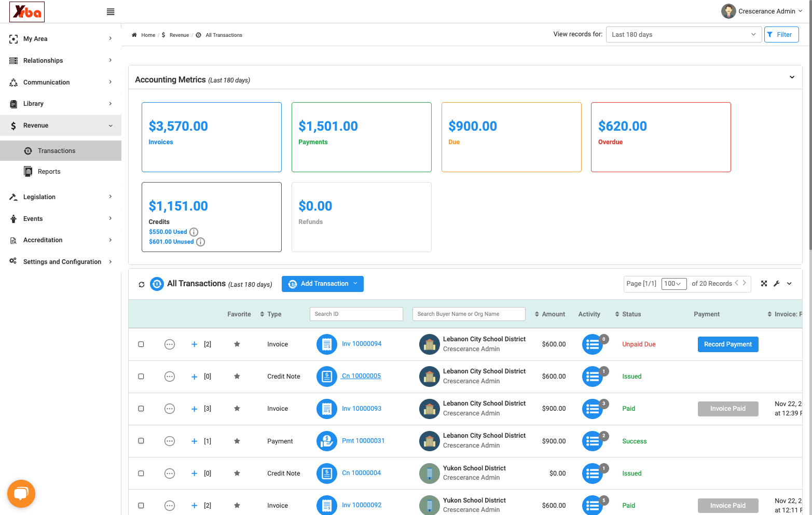Expand the Settings and Configuration menu

61,262
